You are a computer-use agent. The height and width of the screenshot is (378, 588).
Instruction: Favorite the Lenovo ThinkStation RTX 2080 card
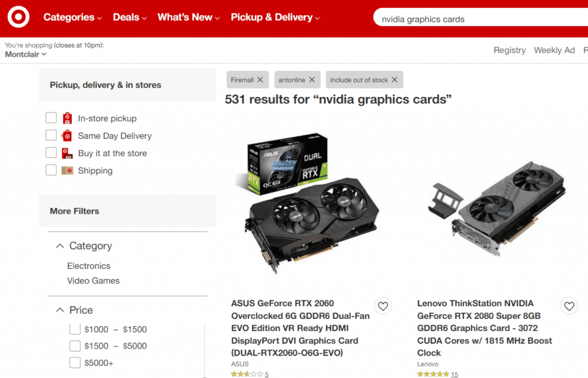[x=569, y=306]
